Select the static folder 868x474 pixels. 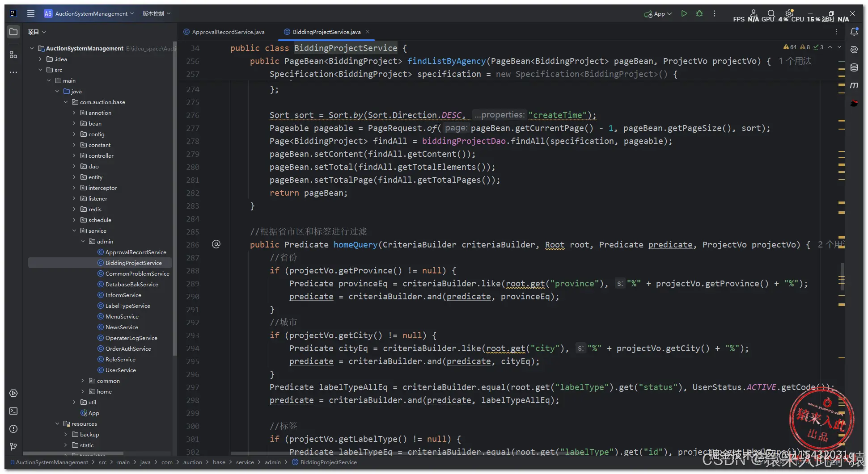click(86, 445)
